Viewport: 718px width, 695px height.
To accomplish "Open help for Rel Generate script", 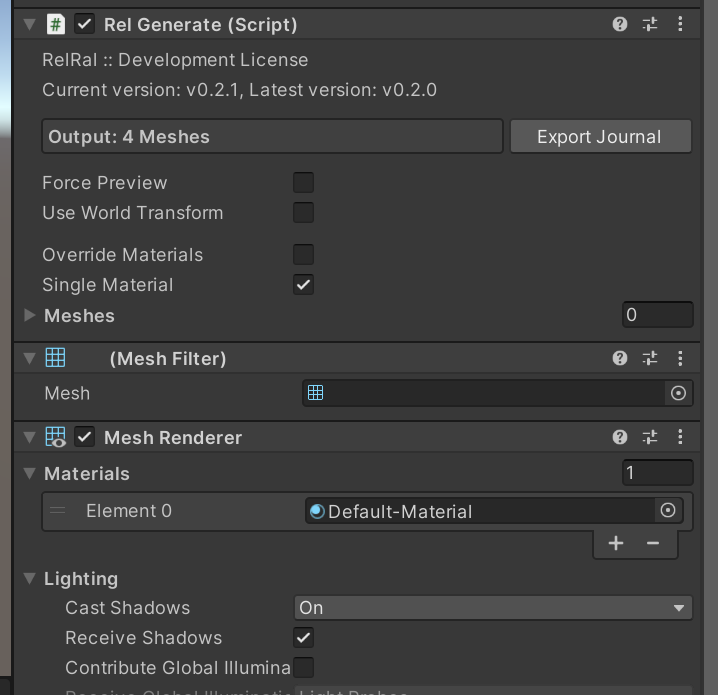I will 620,24.
